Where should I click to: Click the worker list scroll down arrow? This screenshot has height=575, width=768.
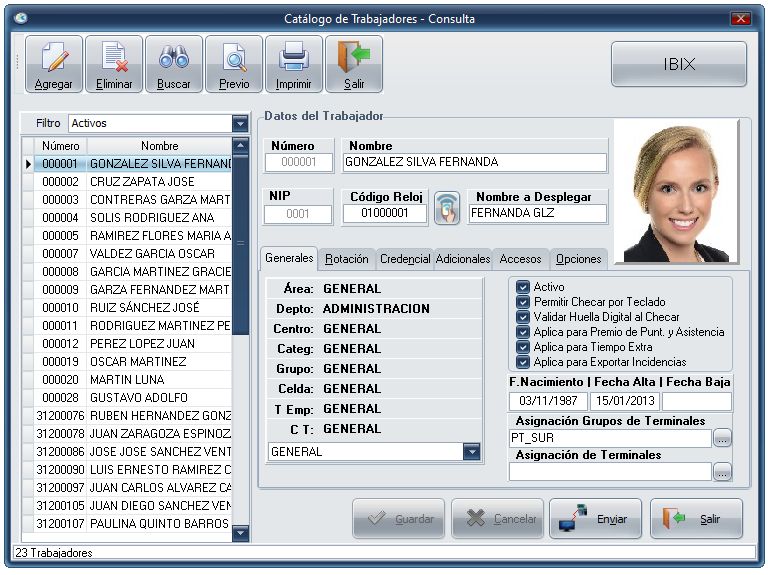point(240,533)
